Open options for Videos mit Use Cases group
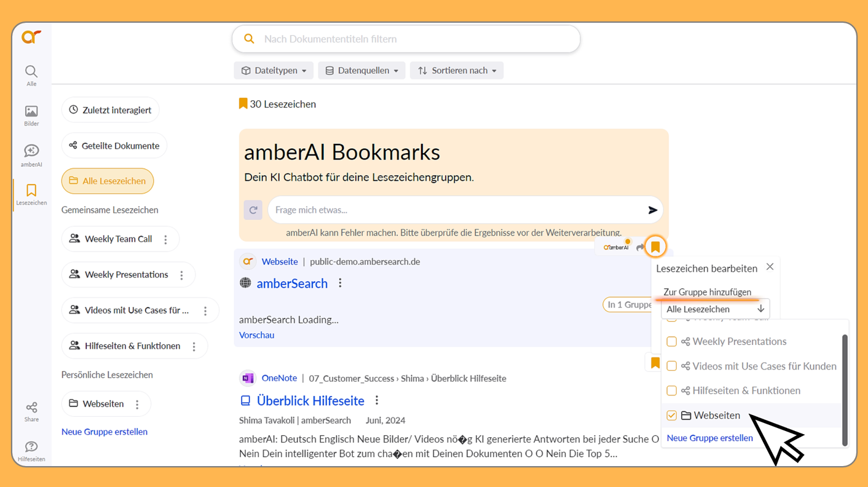Viewport: 868px width, 487px height. coord(205,311)
